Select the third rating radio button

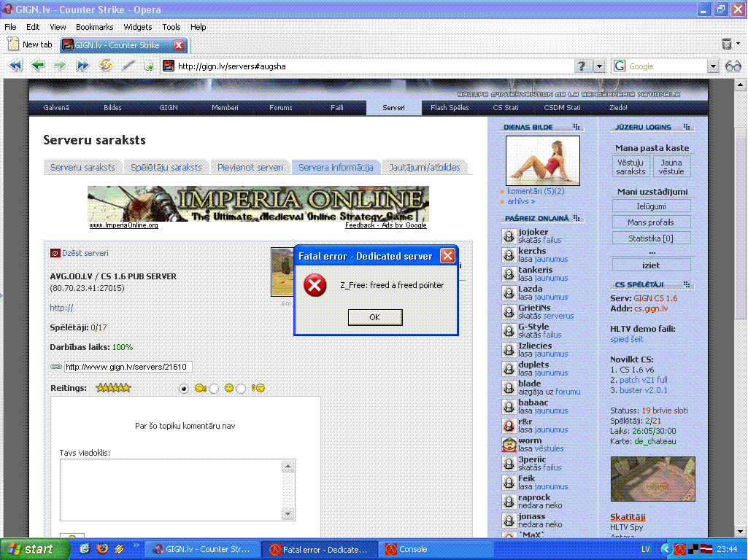coord(242,389)
